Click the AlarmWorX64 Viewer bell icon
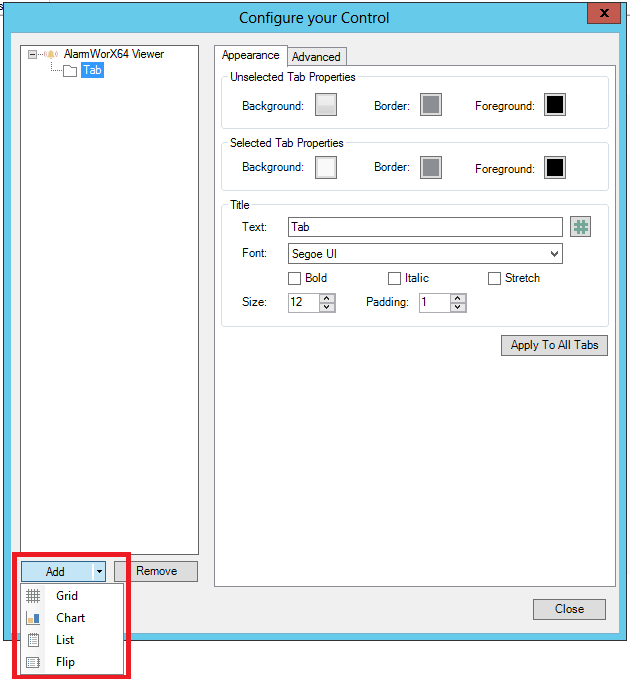 (x=51, y=54)
